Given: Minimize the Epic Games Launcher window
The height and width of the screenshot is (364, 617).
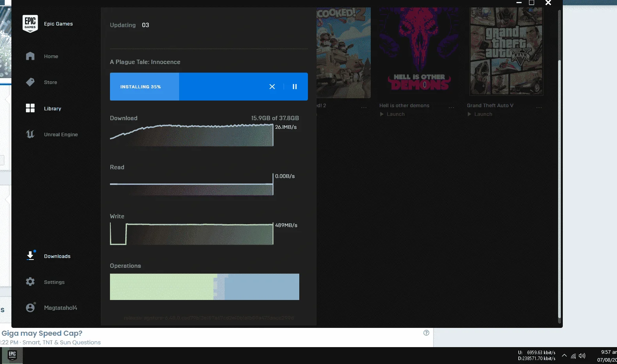Looking at the screenshot, I should pyautogui.click(x=519, y=3).
